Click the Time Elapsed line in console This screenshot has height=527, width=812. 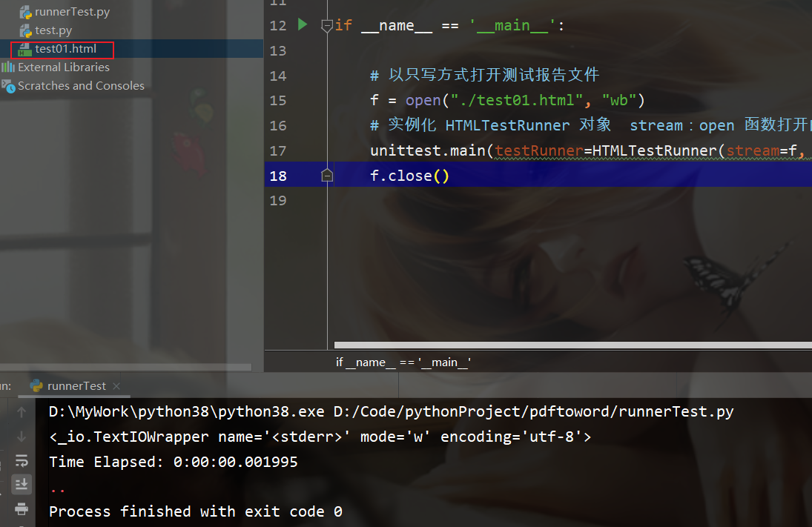click(174, 462)
